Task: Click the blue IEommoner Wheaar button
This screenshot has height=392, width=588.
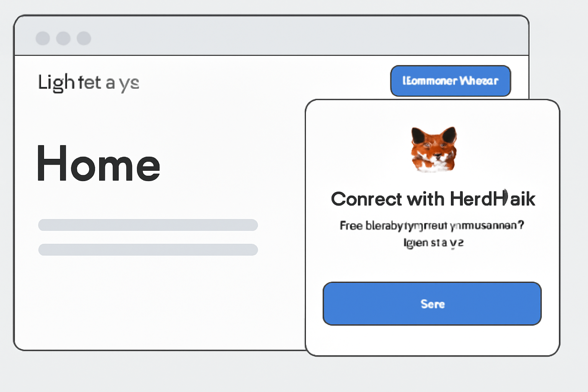Action: click(451, 81)
